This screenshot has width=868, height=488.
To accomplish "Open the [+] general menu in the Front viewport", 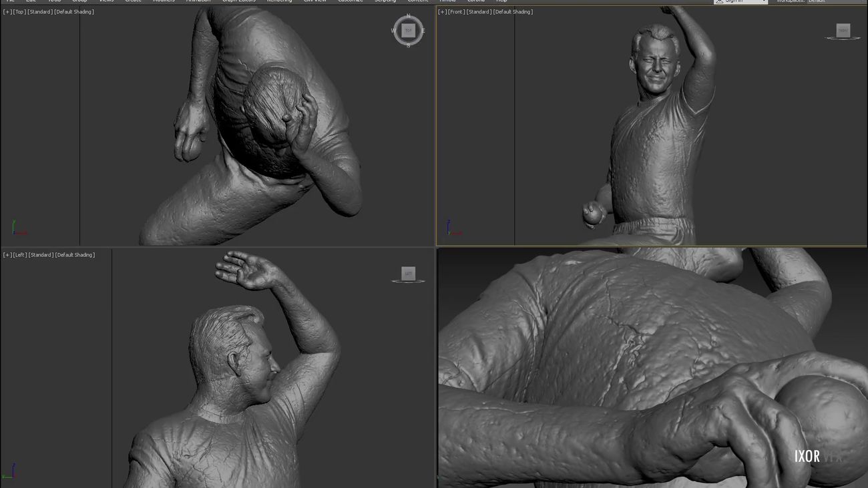I will [442, 12].
